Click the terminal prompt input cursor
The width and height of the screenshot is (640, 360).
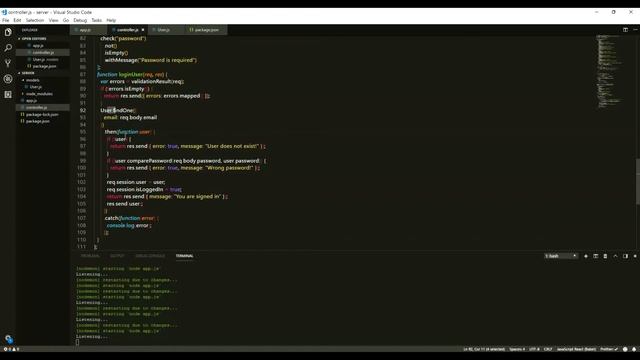(78, 342)
